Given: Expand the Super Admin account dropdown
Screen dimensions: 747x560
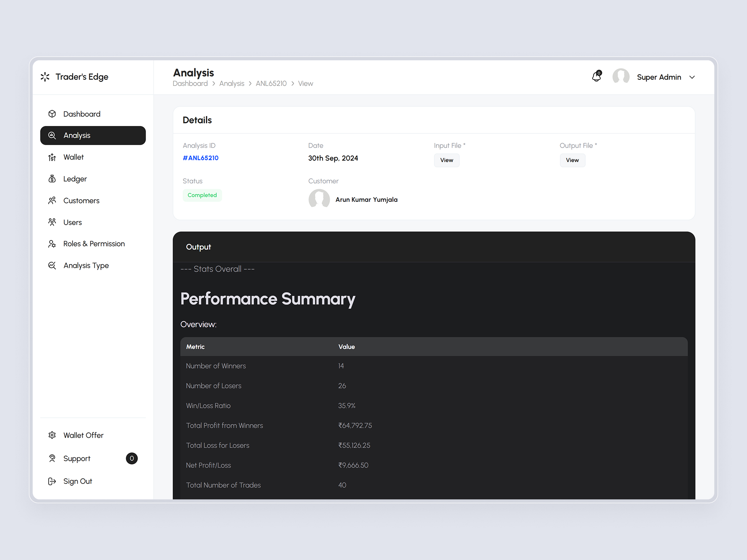Looking at the screenshot, I should 692,77.
